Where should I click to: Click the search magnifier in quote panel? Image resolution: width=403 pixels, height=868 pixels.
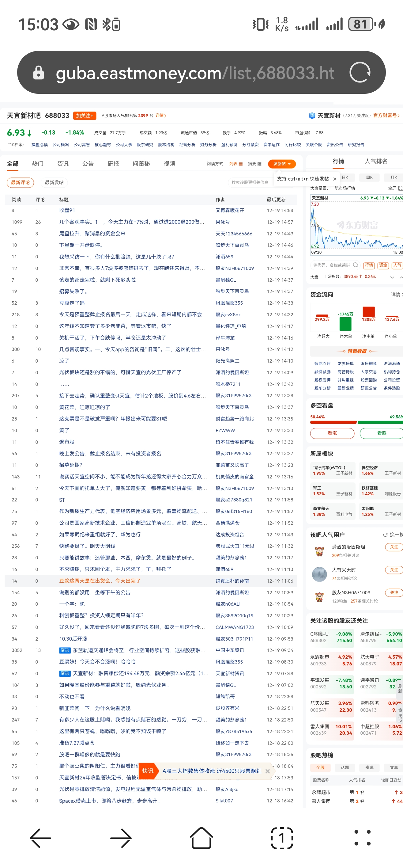(x=356, y=265)
